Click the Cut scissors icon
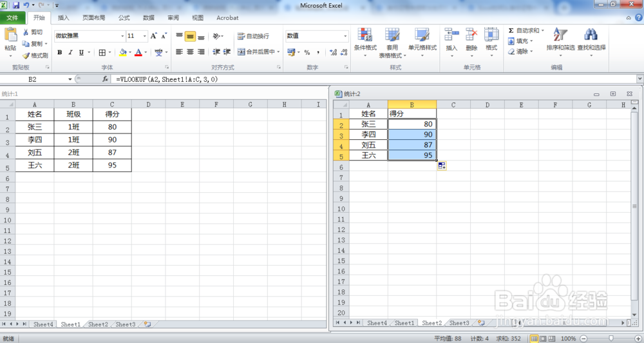 point(26,32)
